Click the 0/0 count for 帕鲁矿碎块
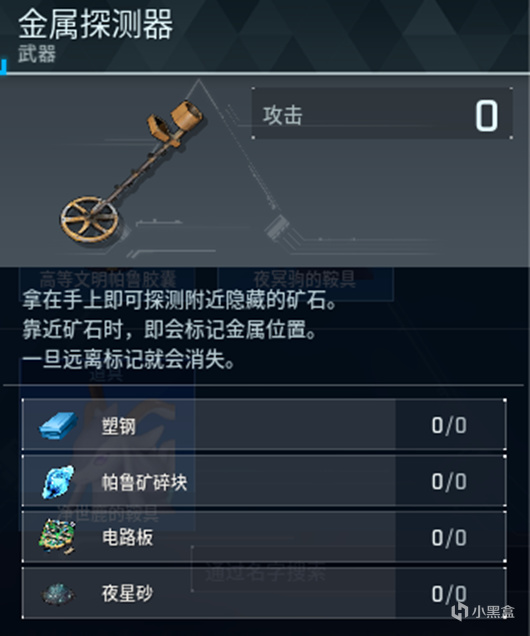Image resolution: width=530 pixels, height=636 pixels. (449, 481)
